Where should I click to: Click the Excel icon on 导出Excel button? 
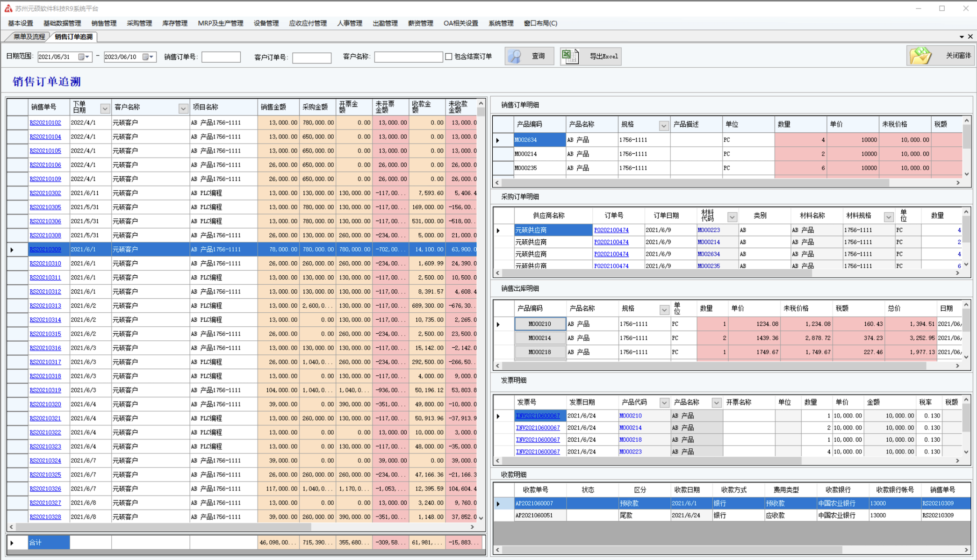(x=570, y=56)
